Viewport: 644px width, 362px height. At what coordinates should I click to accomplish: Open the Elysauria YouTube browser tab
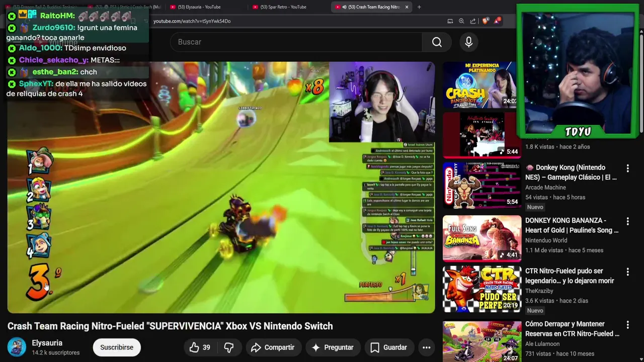point(199,7)
